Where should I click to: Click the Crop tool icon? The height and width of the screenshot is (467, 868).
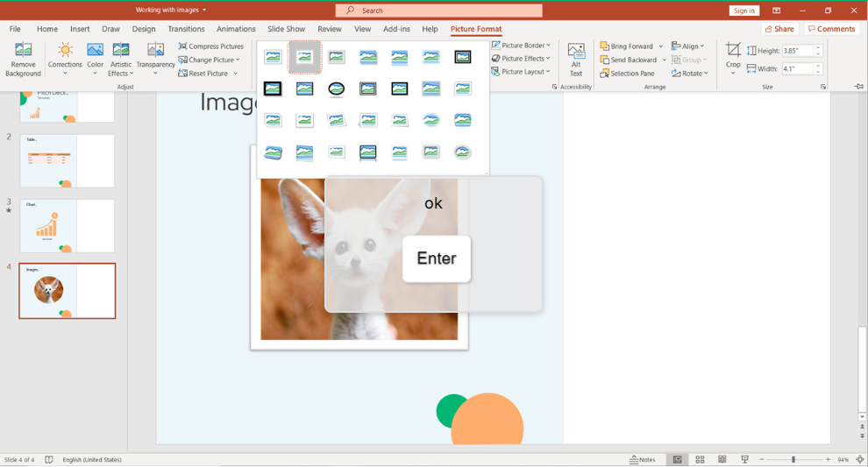(x=733, y=50)
